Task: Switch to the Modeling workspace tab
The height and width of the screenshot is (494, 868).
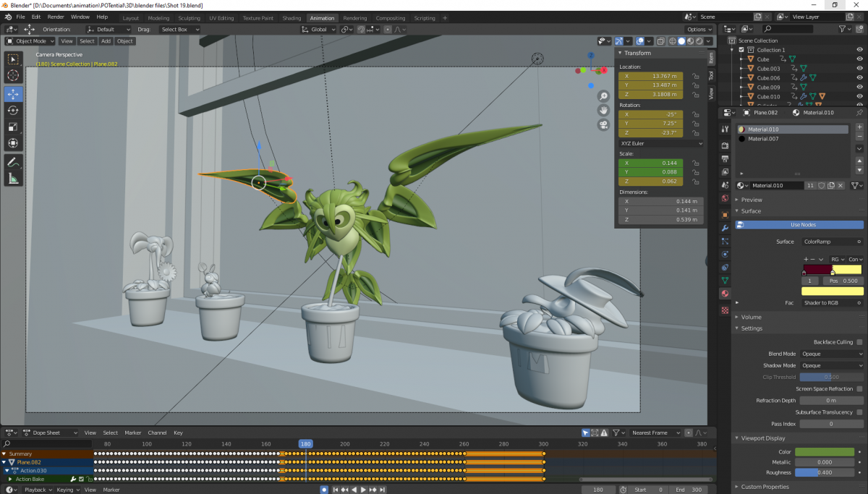Action: click(158, 18)
